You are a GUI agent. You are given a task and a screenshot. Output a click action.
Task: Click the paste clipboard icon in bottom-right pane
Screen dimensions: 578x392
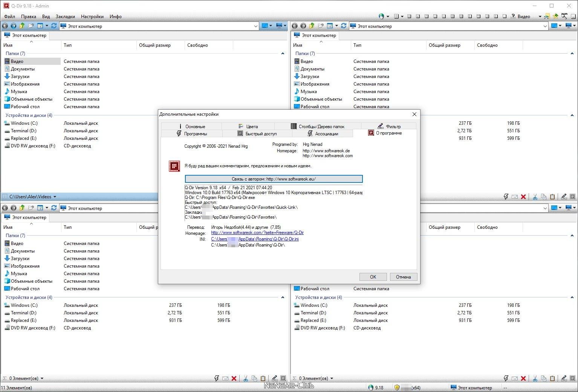pos(552,378)
